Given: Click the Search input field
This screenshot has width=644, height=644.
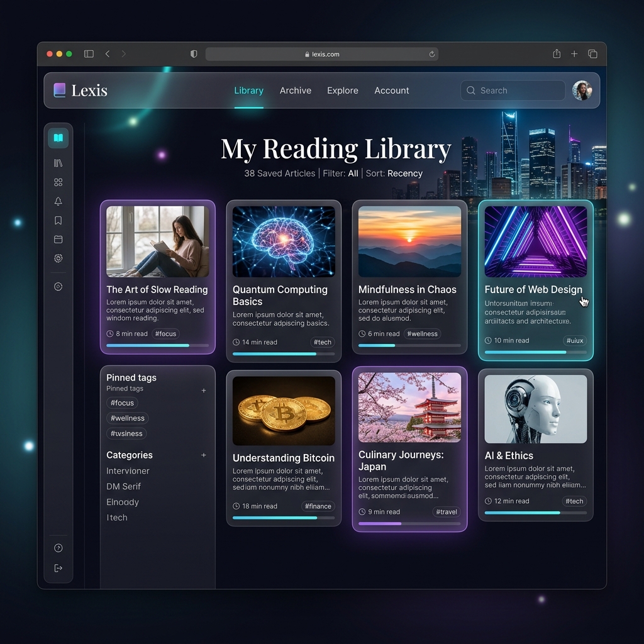Looking at the screenshot, I should [513, 91].
